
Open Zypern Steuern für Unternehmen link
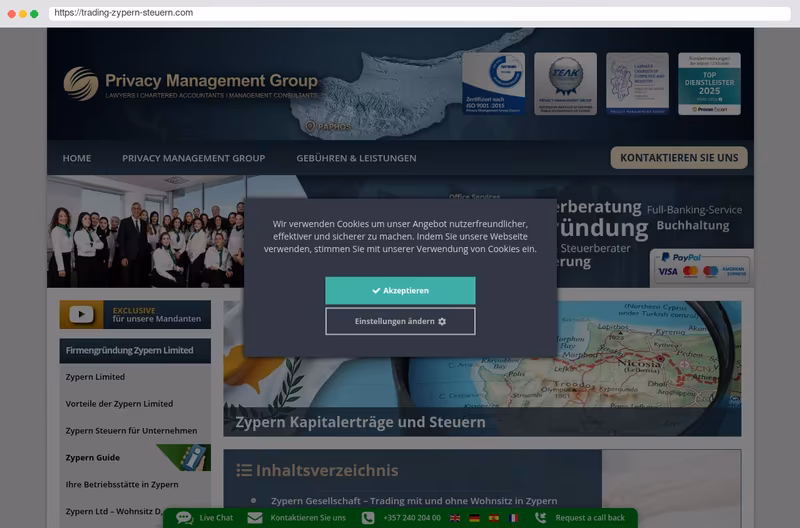click(131, 431)
